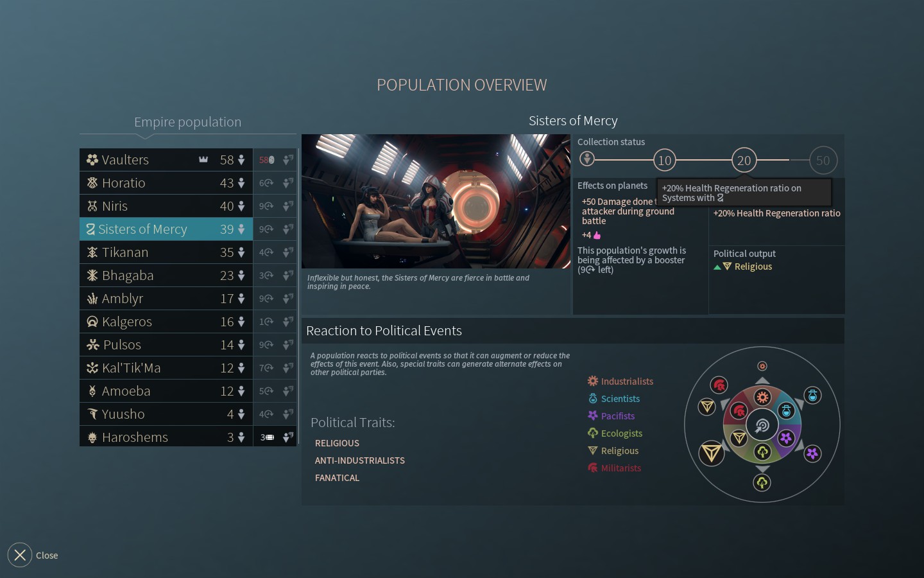This screenshot has height=578, width=924.
Task: Click the collection status start node icon
Action: 586,159
